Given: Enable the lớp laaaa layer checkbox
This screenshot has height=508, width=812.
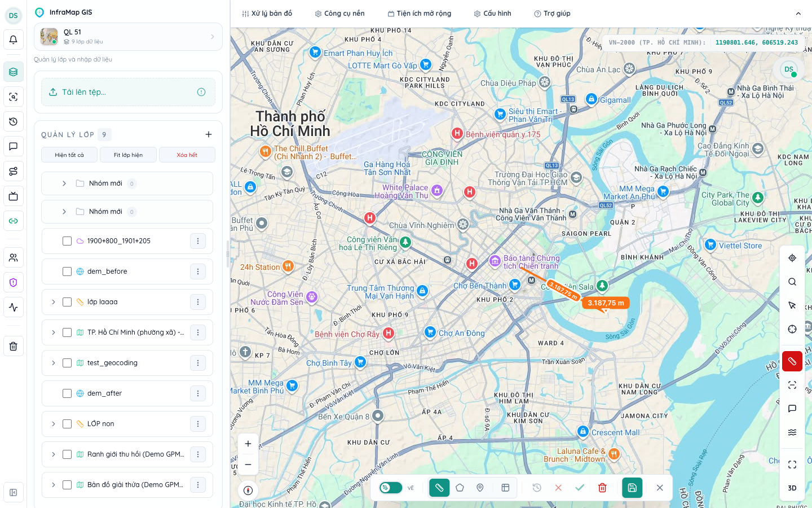Looking at the screenshot, I should click(x=67, y=302).
